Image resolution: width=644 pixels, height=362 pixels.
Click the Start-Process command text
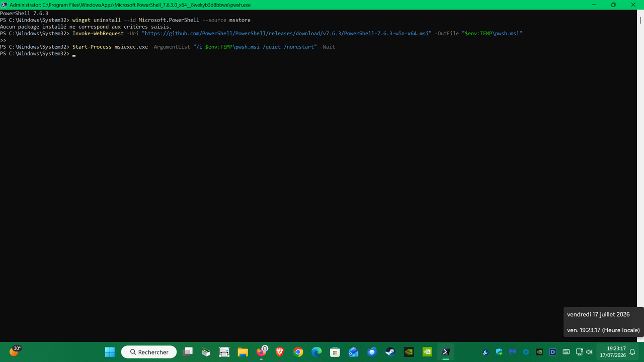click(x=92, y=47)
